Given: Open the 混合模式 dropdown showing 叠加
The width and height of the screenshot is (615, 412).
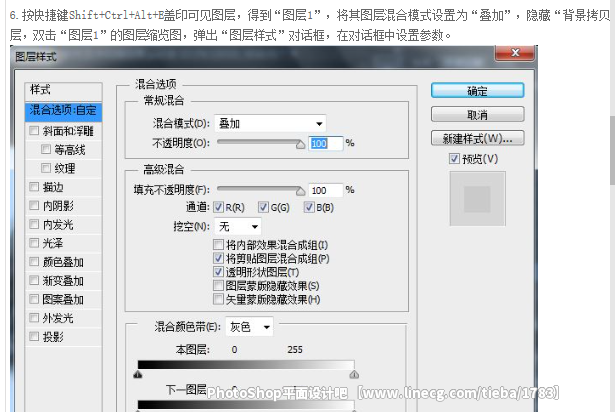Looking at the screenshot, I should pyautogui.click(x=270, y=124).
